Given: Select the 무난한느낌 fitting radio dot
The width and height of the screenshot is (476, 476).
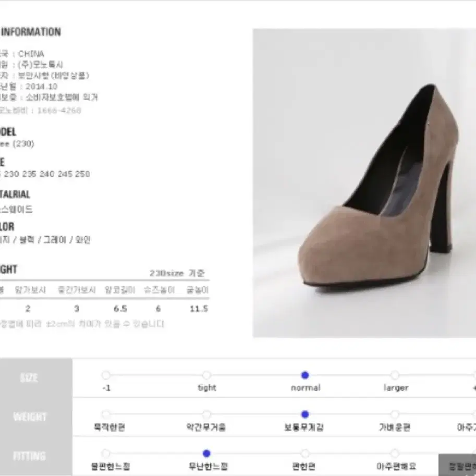Looking at the screenshot, I should [x=206, y=454].
